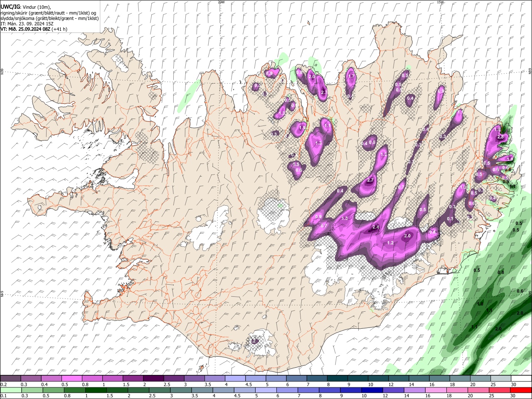The image size is (532, 399).
Task: Click the 1.5 snowfall value on the map
Action: (345, 219)
